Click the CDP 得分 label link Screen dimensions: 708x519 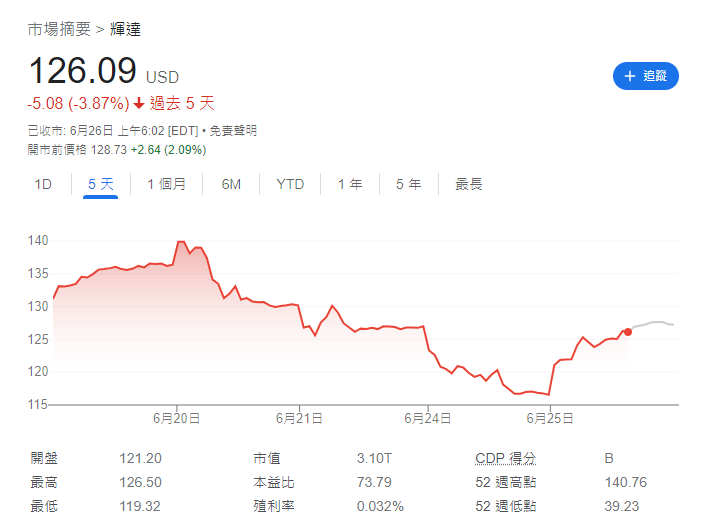tap(505, 458)
